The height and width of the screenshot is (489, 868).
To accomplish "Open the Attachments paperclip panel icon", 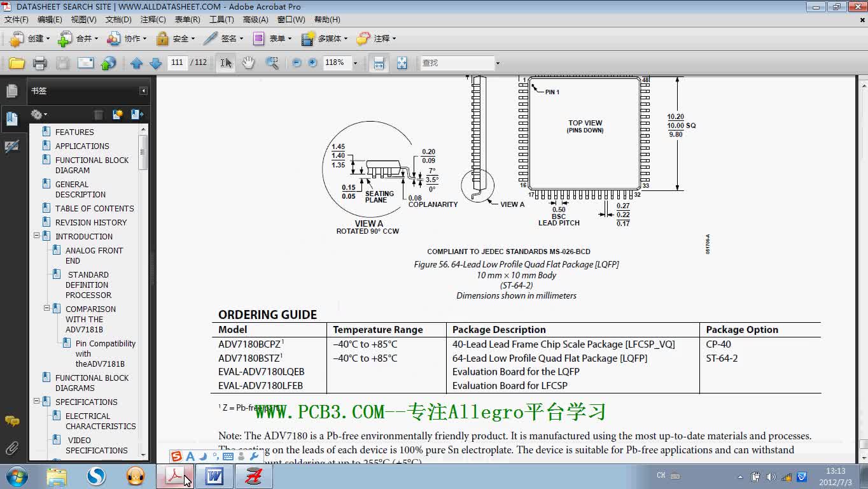I will tap(11, 449).
